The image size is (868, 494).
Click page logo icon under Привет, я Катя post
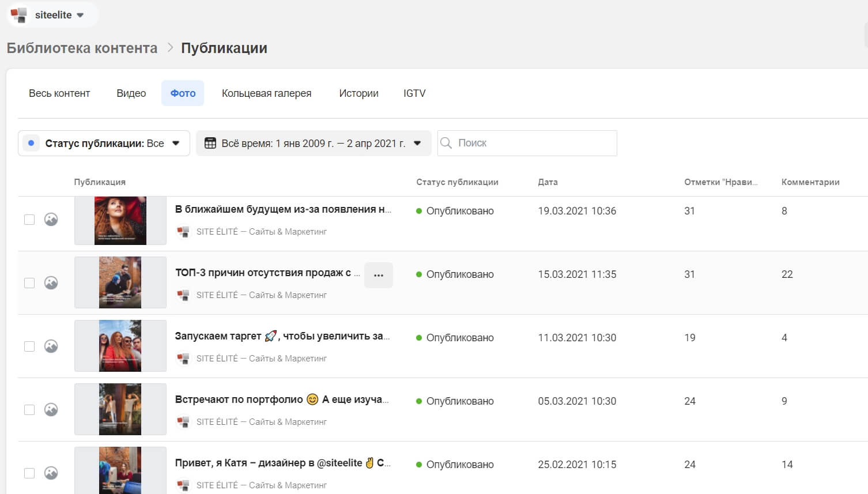point(183,485)
